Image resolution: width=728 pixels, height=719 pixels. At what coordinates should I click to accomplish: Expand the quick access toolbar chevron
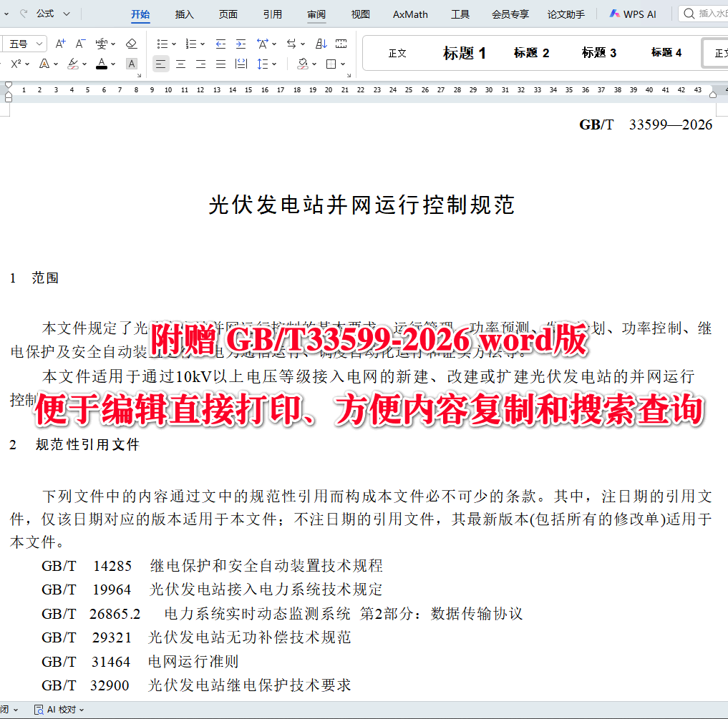tap(67, 14)
